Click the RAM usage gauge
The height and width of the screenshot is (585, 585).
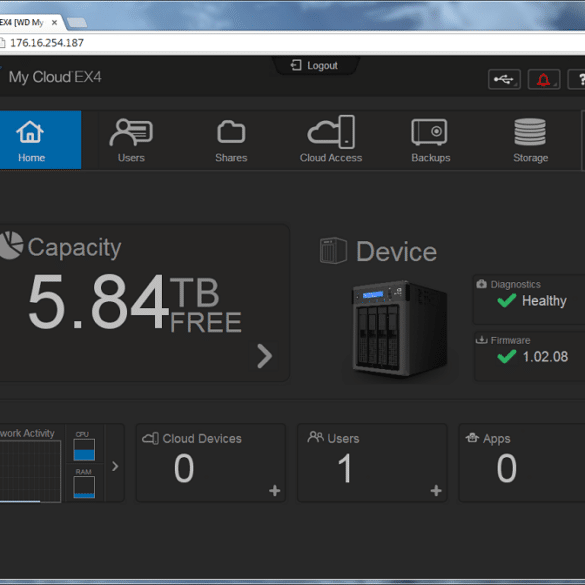coord(84,487)
